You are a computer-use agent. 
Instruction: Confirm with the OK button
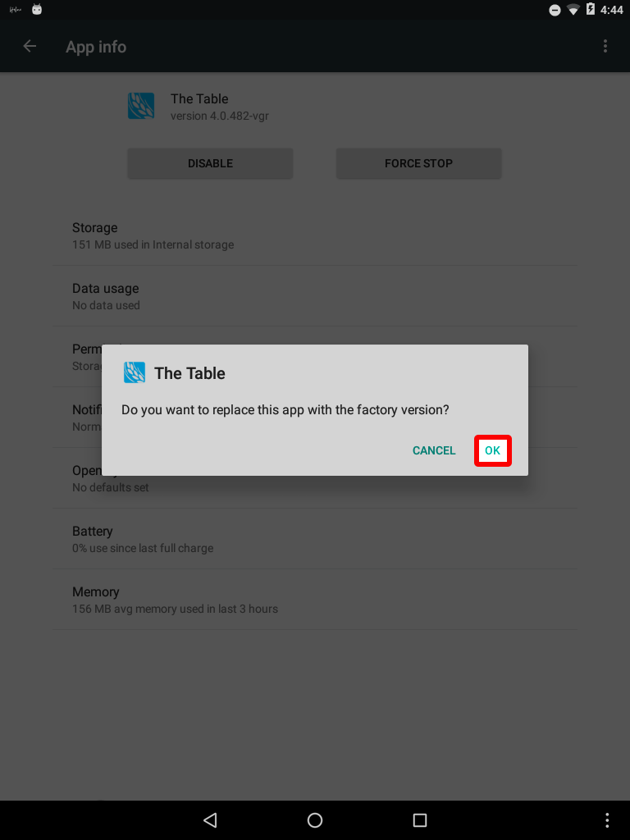492,450
